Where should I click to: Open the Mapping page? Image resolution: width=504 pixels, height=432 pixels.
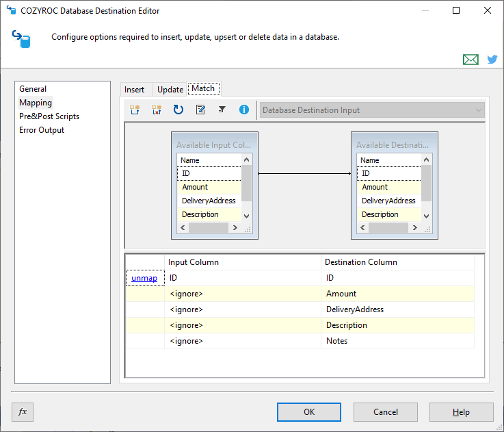click(36, 103)
